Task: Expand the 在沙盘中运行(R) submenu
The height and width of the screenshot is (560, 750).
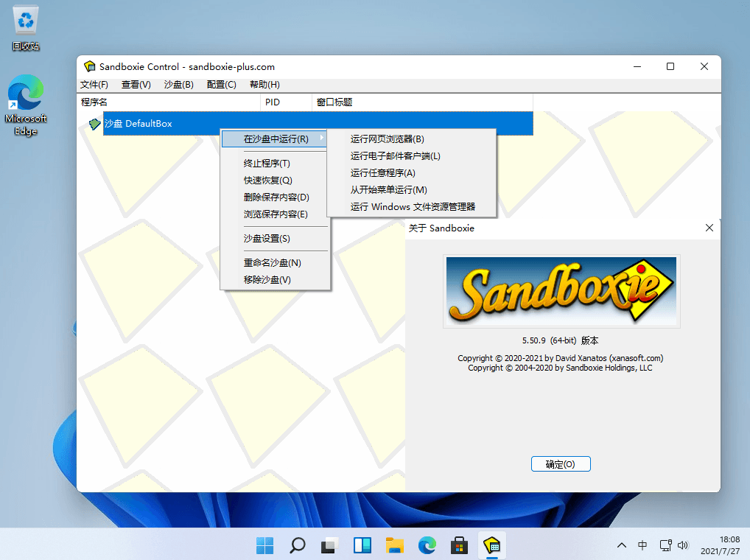Action: tap(275, 139)
